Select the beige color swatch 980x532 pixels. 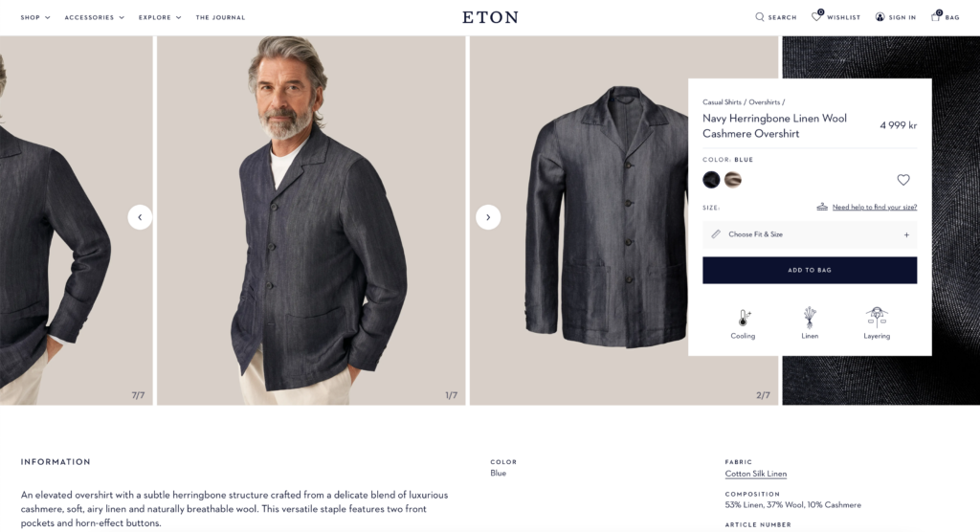click(733, 180)
